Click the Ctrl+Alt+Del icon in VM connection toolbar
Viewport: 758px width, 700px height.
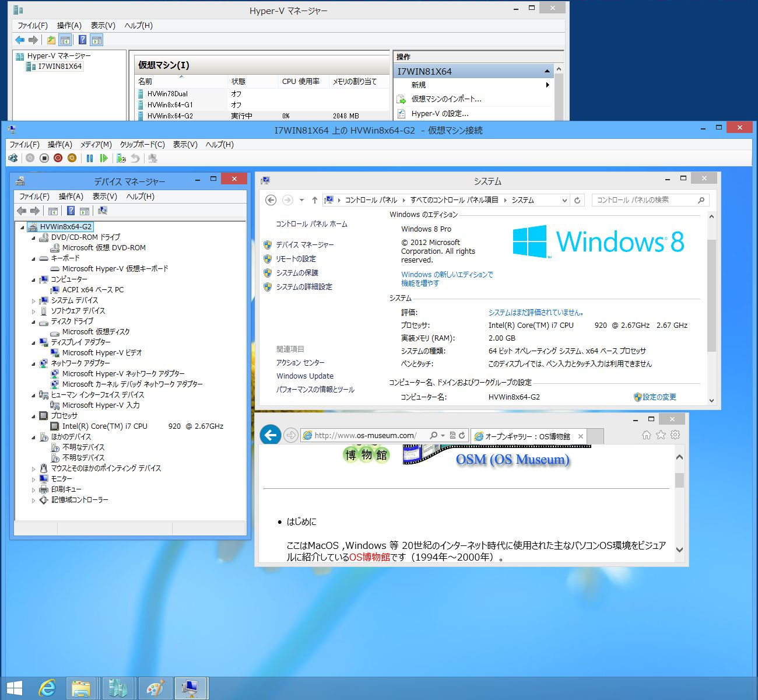(13, 158)
